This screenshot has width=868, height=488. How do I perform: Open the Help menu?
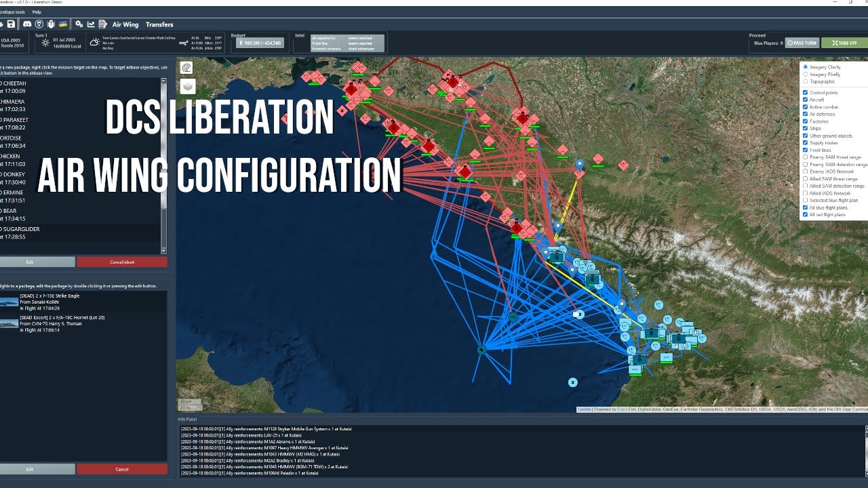[37, 12]
